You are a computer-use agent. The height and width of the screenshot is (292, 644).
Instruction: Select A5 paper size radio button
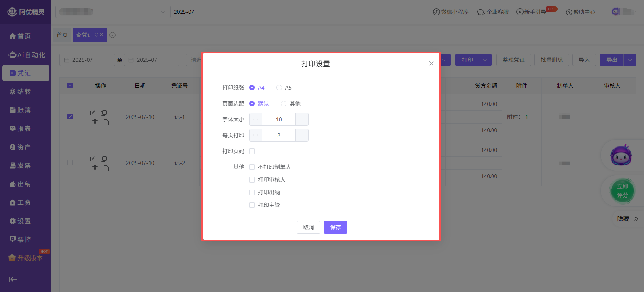pos(279,88)
